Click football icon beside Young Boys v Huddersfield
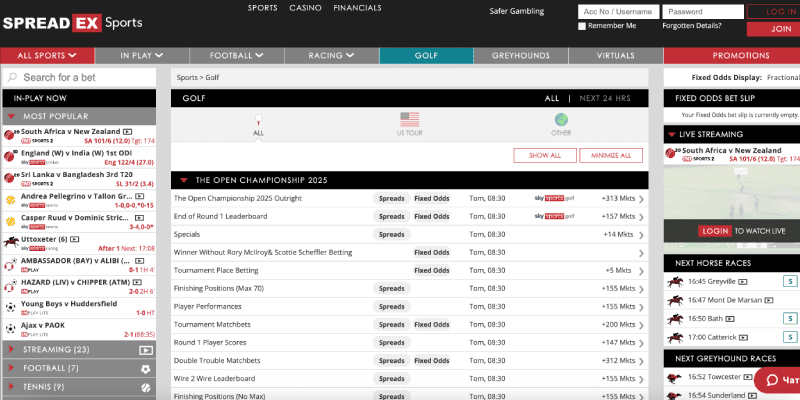The image size is (800, 400). point(10,307)
